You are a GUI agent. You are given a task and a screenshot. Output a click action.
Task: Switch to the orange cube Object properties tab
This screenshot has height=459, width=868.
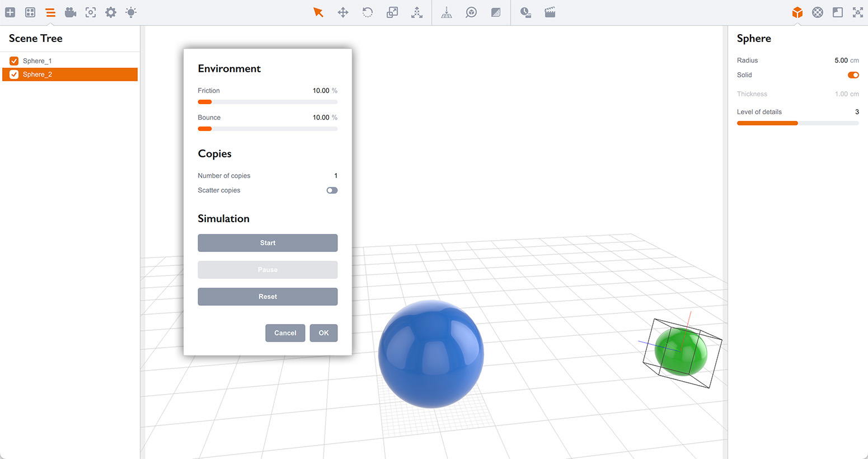(797, 12)
